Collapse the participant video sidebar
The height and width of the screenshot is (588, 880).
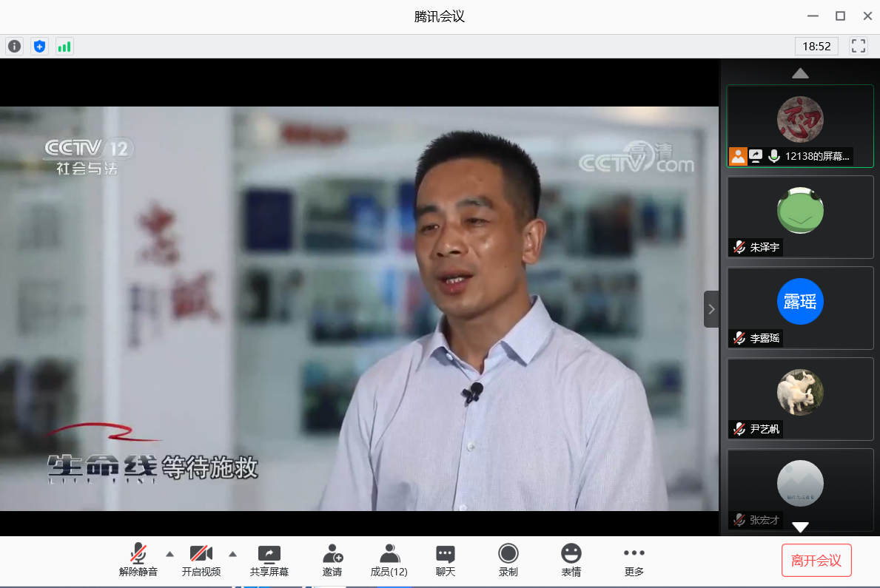(711, 309)
